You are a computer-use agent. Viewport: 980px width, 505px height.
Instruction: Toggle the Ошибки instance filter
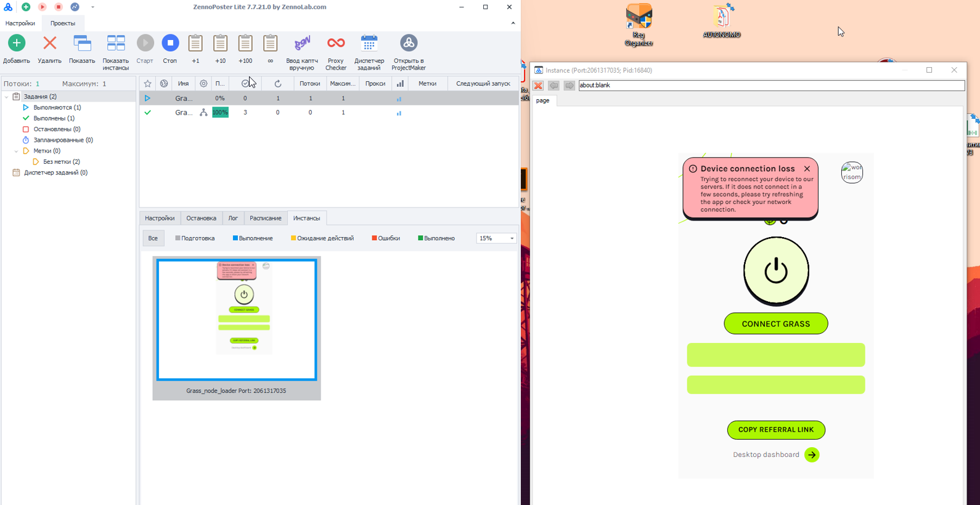point(386,238)
